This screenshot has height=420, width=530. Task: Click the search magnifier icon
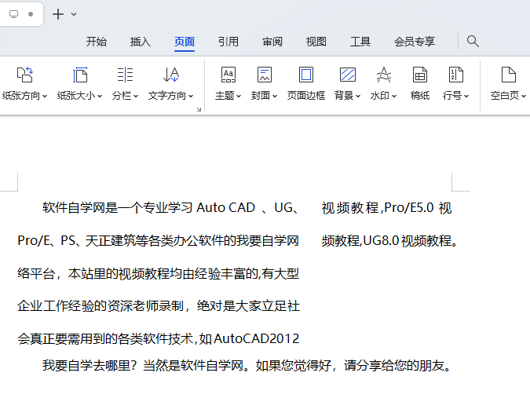[473, 42]
